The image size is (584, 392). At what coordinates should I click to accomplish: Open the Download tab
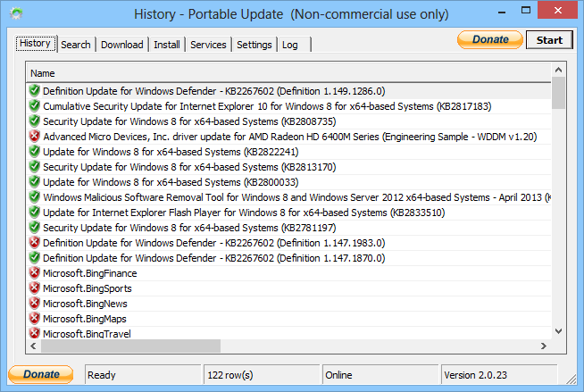click(122, 45)
